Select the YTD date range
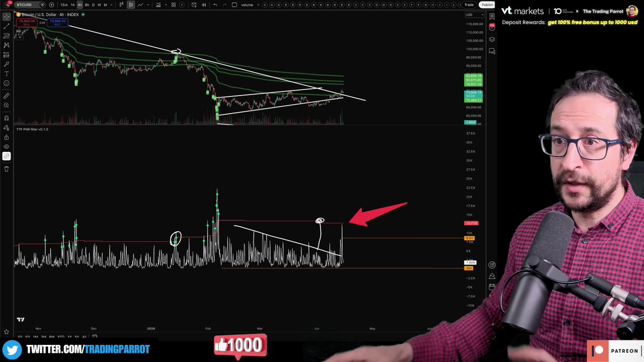Screen dimensions: 644x362 pos(61,337)
